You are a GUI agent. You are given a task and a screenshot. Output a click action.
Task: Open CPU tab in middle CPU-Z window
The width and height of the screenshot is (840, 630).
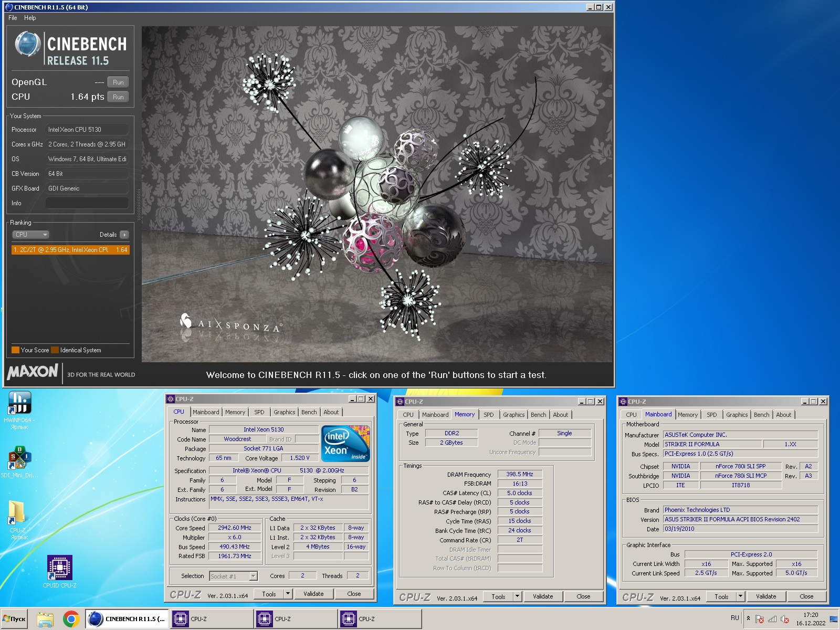point(408,415)
